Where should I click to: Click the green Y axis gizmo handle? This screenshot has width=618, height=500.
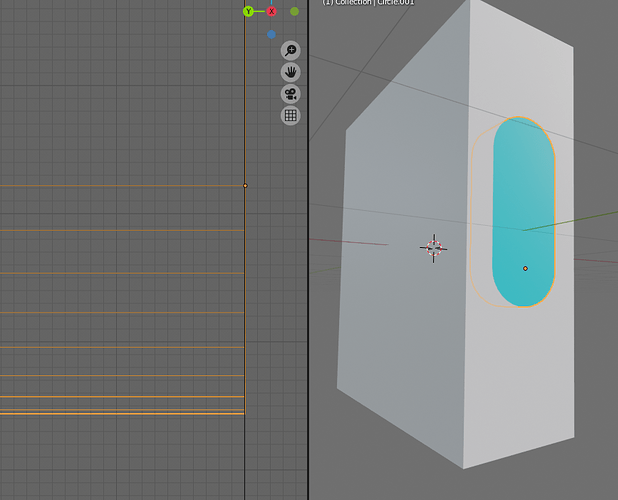pos(248,11)
